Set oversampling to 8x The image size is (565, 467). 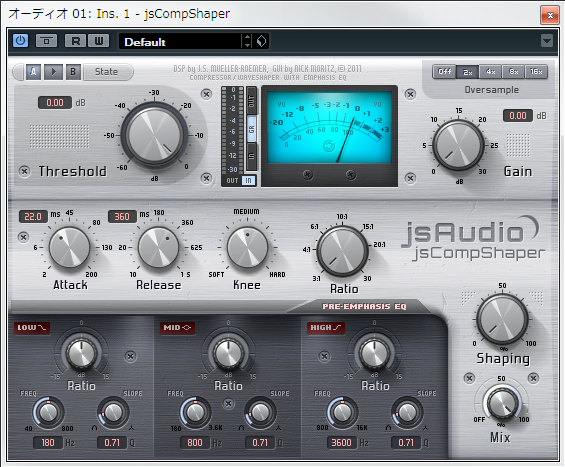coord(513,72)
